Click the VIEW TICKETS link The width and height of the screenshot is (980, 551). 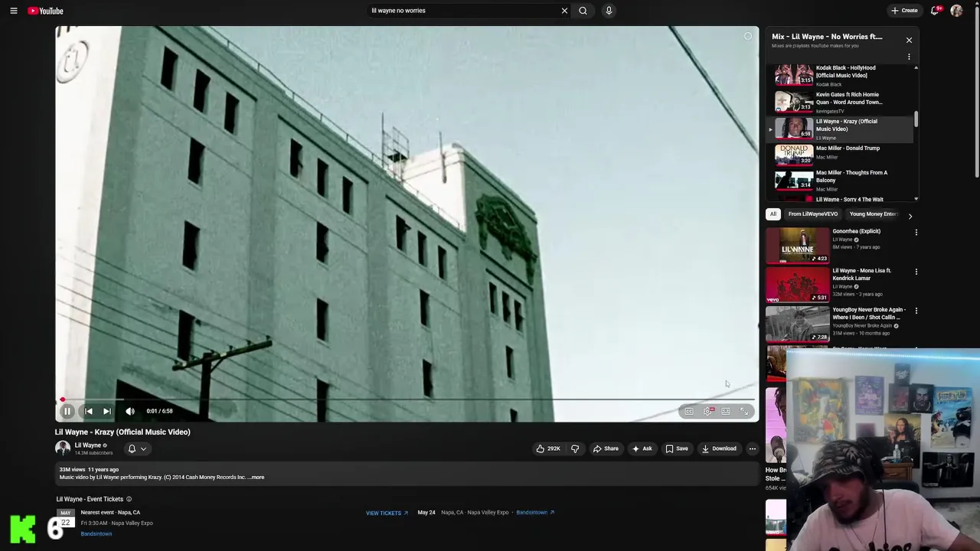coord(387,513)
